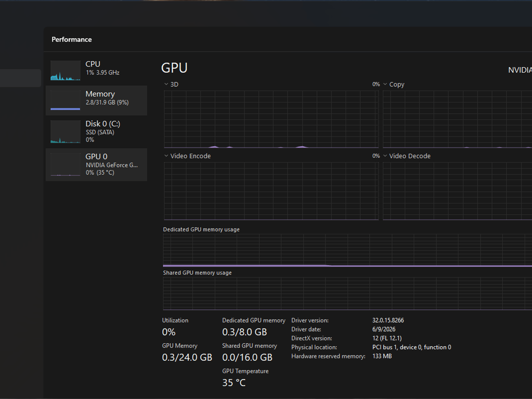
Task: Click the large GPU title
Action: (174, 68)
